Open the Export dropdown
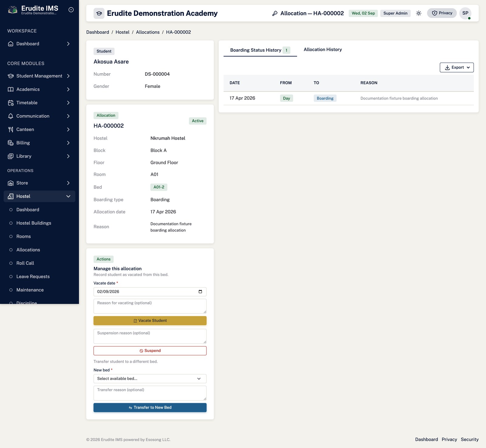 [x=457, y=67]
